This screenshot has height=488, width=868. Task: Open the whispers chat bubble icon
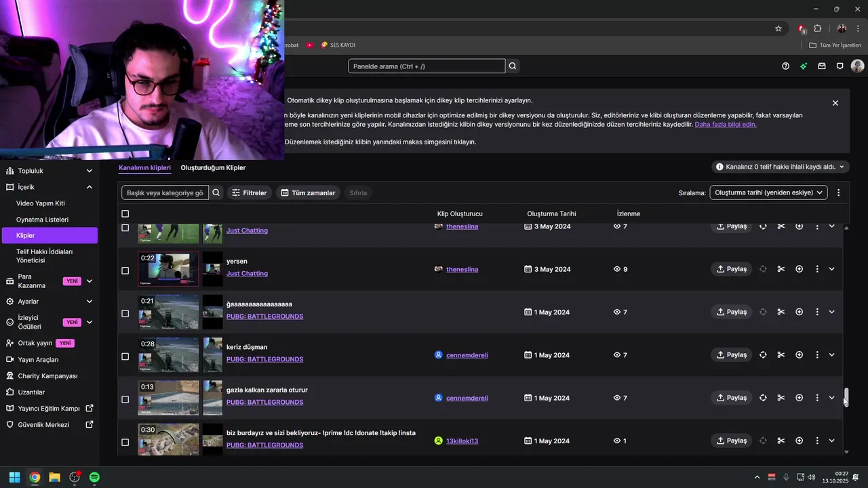(840, 66)
